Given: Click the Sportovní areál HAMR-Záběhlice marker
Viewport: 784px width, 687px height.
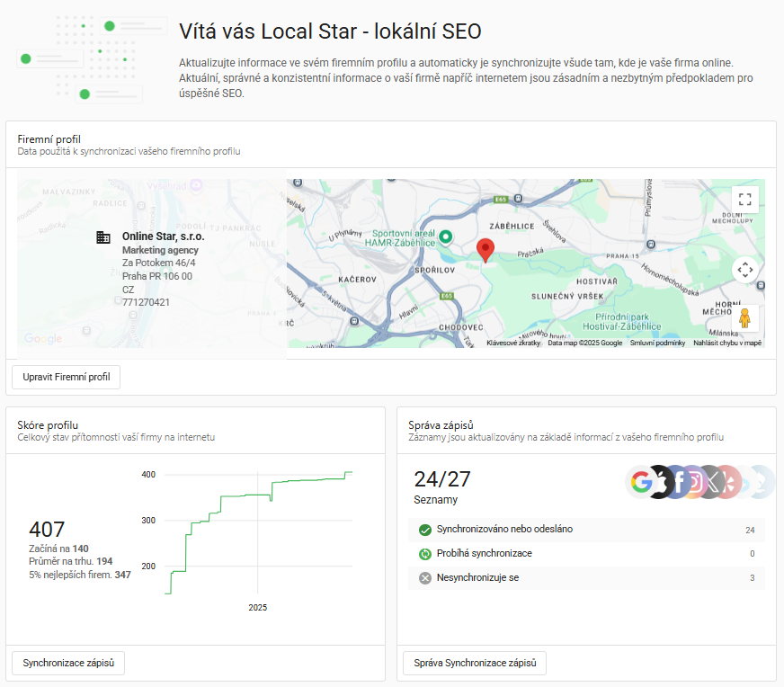Looking at the screenshot, I should 444,237.
